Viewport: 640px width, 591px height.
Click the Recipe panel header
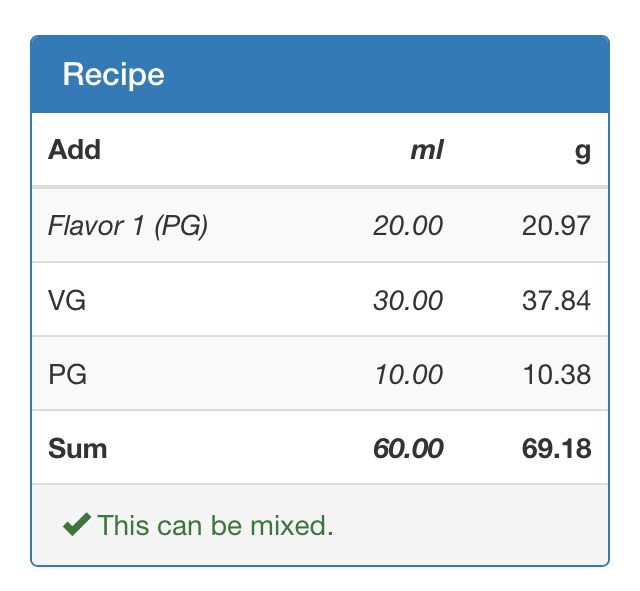tap(320, 74)
